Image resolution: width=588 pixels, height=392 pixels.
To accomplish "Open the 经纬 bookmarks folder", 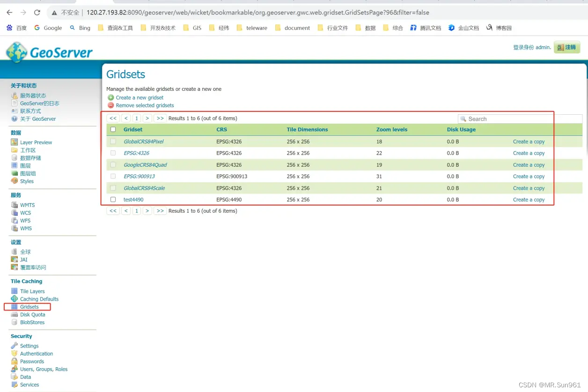I will pyautogui.click(x=219, y=28).
